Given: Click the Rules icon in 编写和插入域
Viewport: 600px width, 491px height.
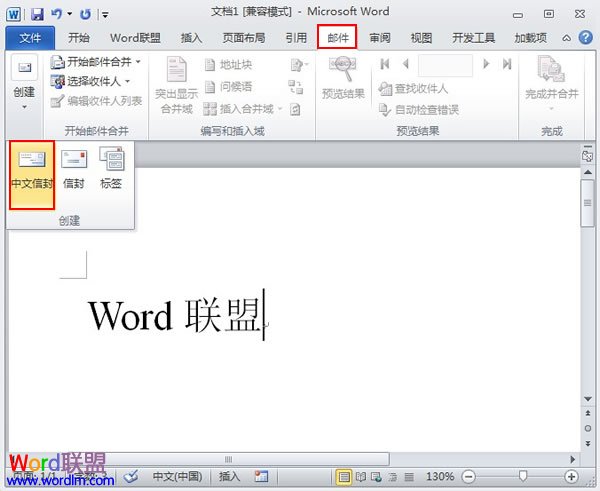Looking at the screenshot, I should click(x=298, y=65).
